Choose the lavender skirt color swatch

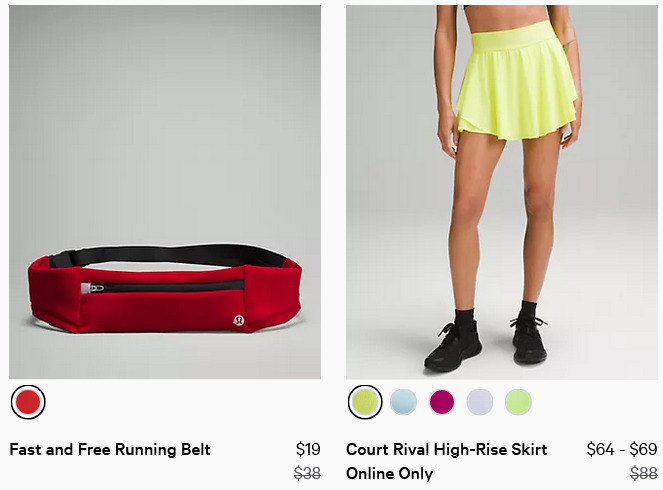click(480, 402)
